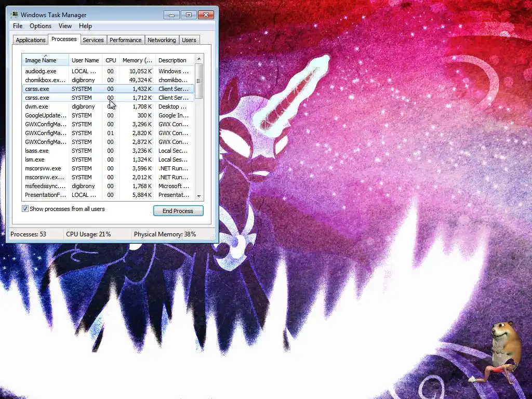Click the Desktop description of dwm.exe
The width and height of the screenshot is (532, 399).
coord(172,107)
